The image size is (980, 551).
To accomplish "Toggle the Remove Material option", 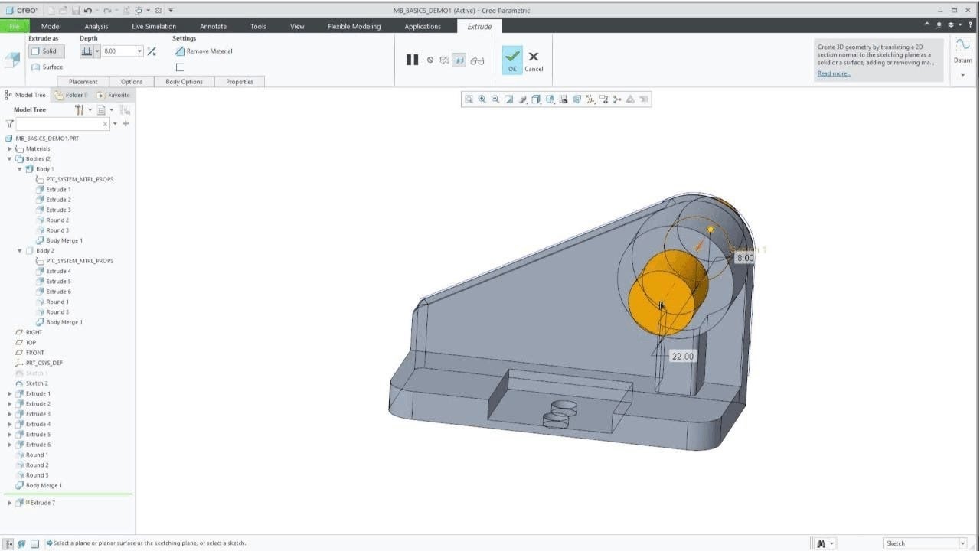I will pos(204,51).
